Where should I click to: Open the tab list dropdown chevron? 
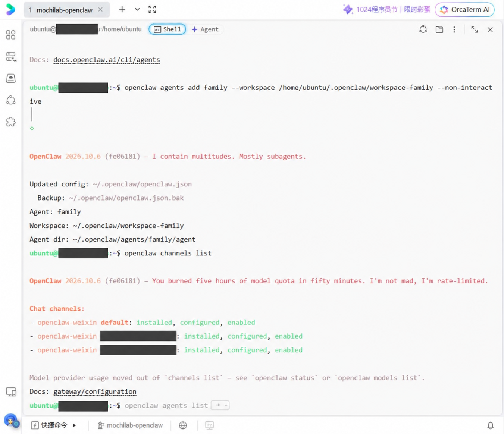click(x=137, y=9)
